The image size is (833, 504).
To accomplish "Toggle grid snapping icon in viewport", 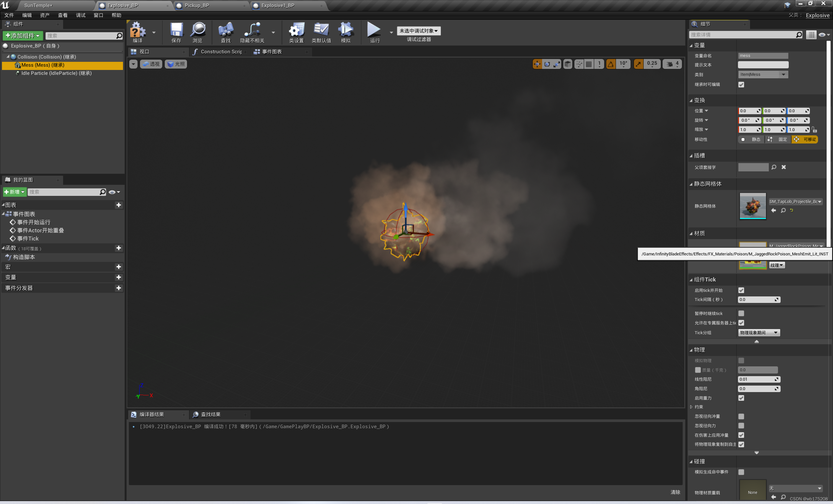I will click(589, 64).
